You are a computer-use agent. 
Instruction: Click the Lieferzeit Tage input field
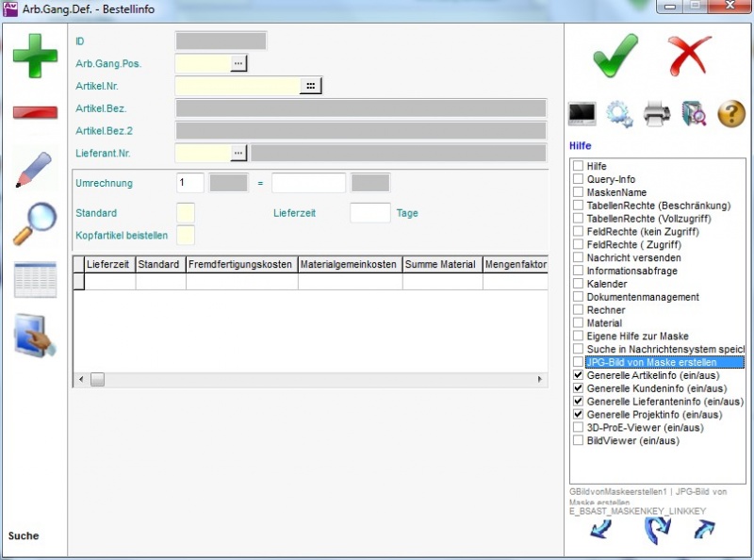pyautogui.click(x=369, y=213)
